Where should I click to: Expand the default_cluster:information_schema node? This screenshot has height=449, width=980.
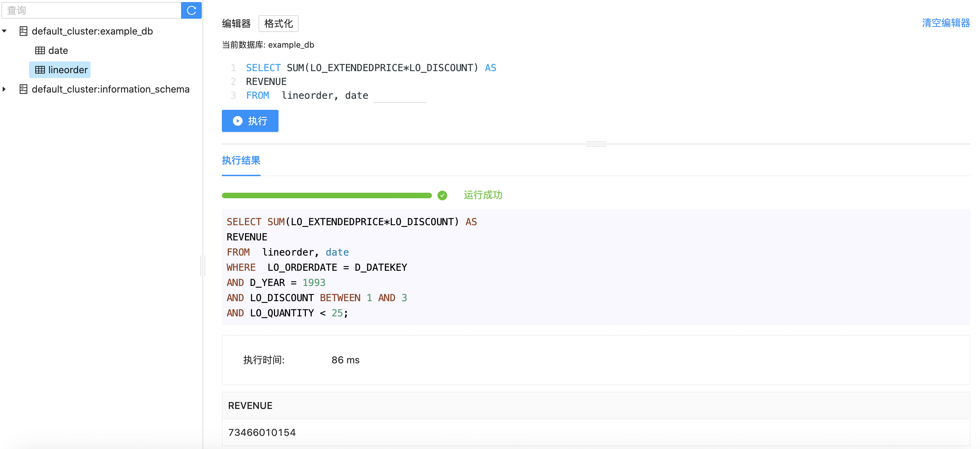(4, 89)
